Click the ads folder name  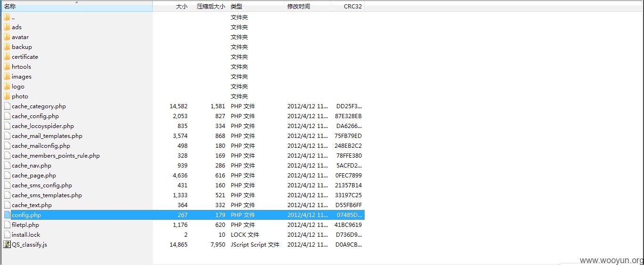click(16, 27)
